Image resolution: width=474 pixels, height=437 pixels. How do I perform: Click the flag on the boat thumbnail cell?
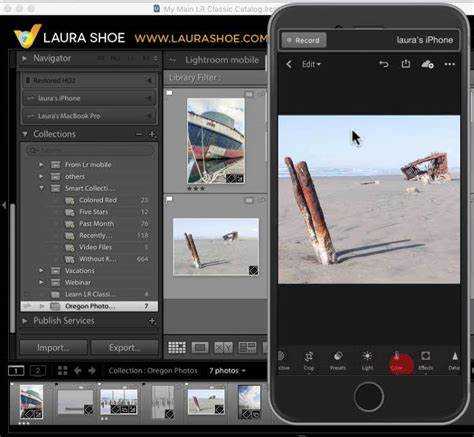169,93
